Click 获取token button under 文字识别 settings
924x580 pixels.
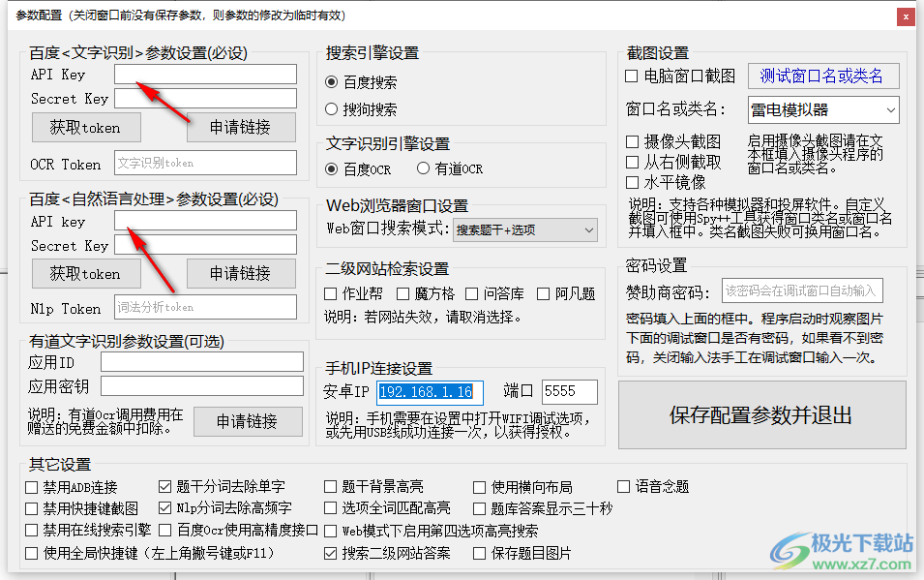86,128
